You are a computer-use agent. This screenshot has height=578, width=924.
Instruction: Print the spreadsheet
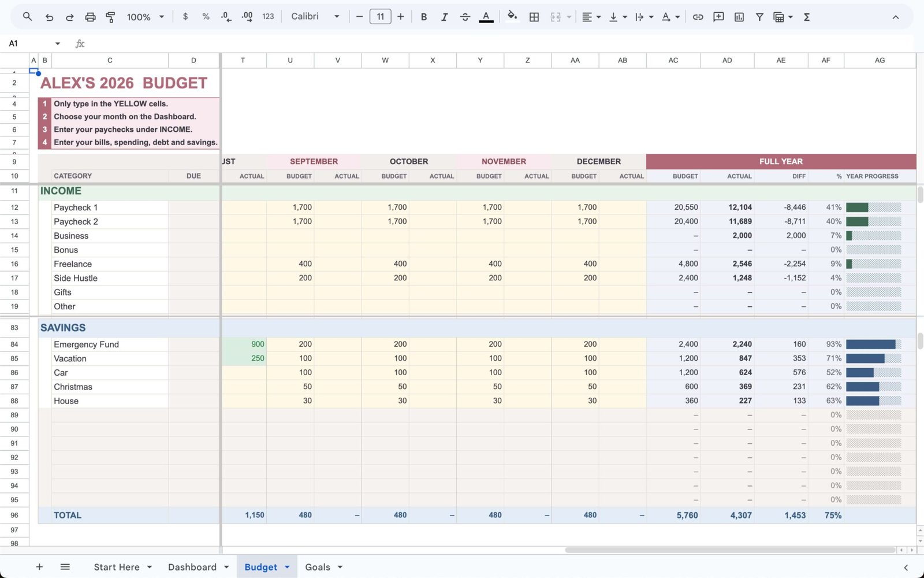click(x=90, y=17)
